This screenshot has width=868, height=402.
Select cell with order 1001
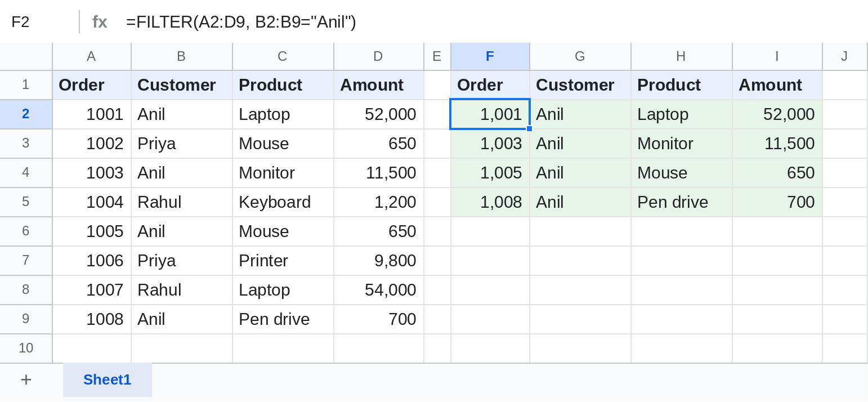click(x=92, y=114)
